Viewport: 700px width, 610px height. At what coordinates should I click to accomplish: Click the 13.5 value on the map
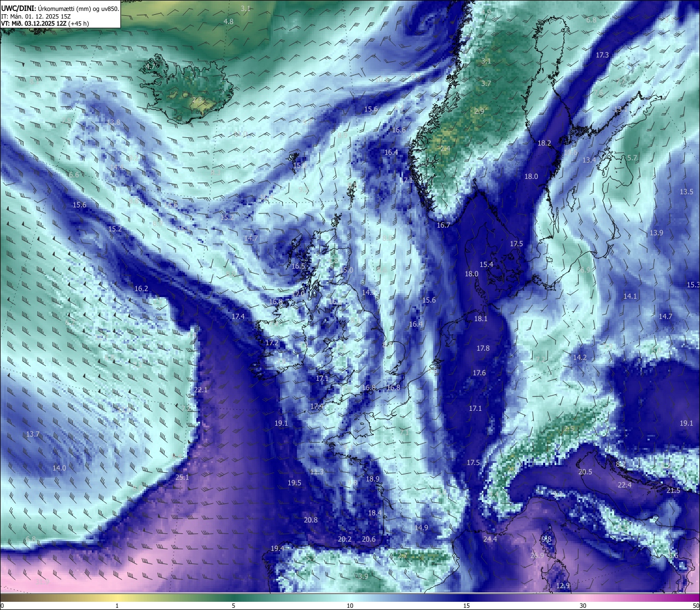686,191
